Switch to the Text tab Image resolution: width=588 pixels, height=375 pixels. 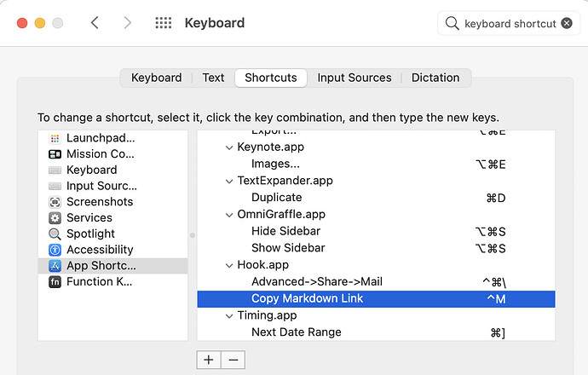pos(213,78)
